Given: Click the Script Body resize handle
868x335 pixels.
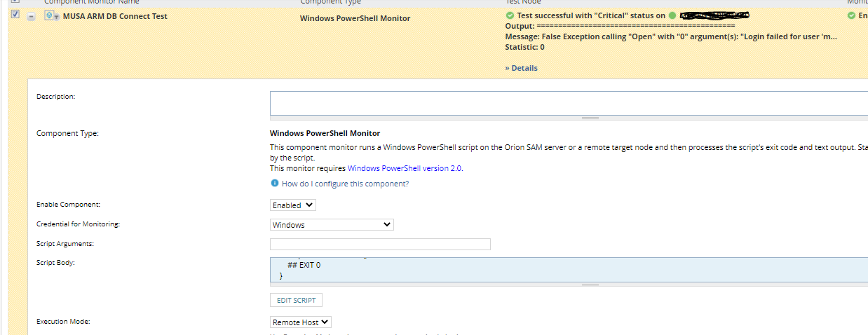Looking at the screenshot, I should click(590, 285).
